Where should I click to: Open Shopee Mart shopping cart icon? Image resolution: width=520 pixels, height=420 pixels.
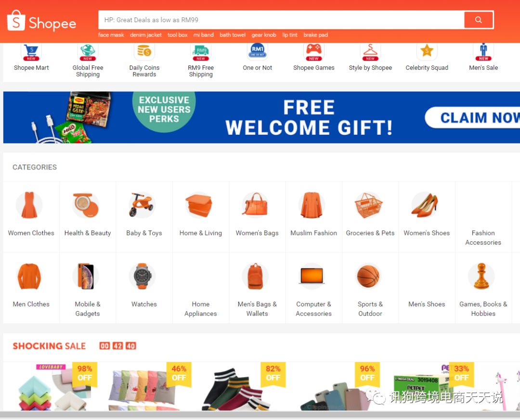[31, 52]
